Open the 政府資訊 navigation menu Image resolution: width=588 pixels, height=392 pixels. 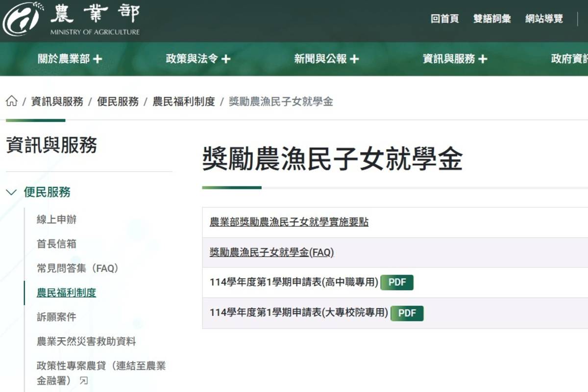[569, 59]
